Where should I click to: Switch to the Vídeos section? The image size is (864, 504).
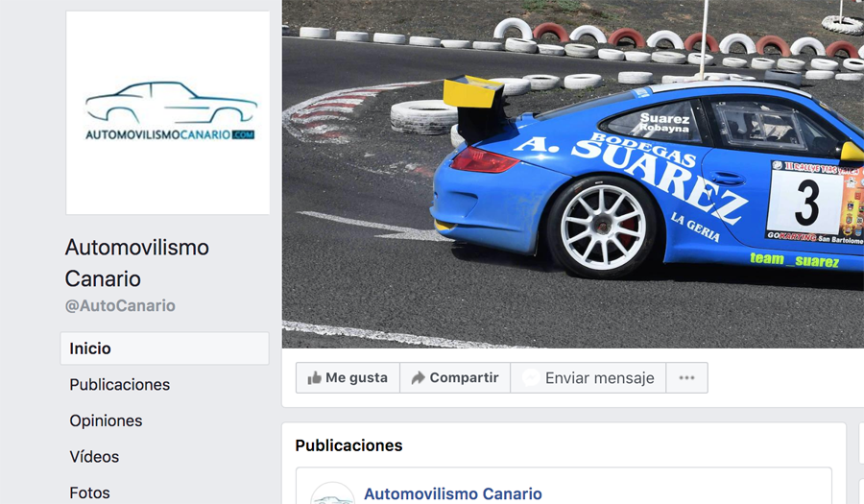[94, 457]
